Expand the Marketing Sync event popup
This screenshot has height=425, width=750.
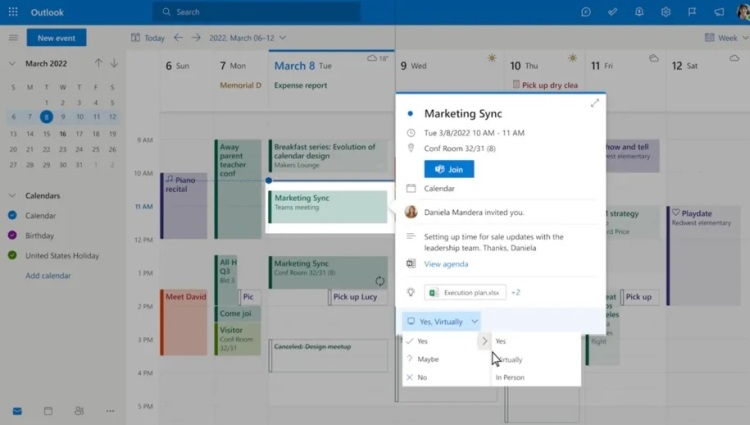click(595, 103)
